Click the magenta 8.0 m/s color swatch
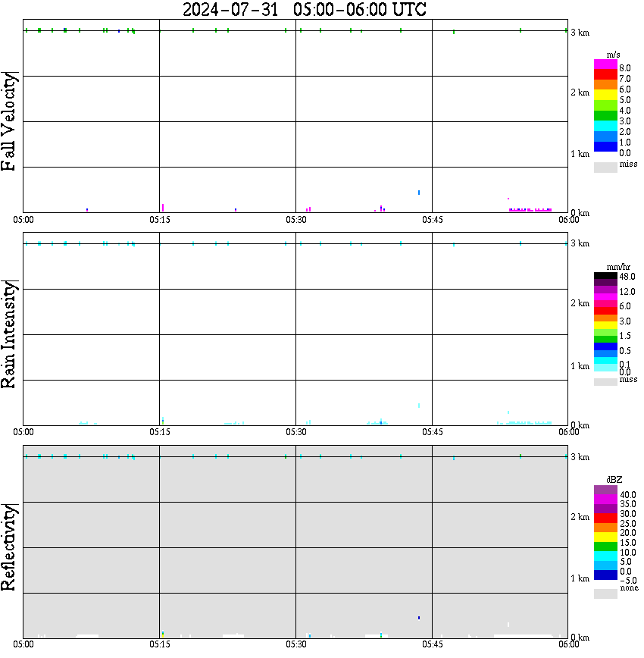Screen dimensions: 644x658 pos(605,64)
